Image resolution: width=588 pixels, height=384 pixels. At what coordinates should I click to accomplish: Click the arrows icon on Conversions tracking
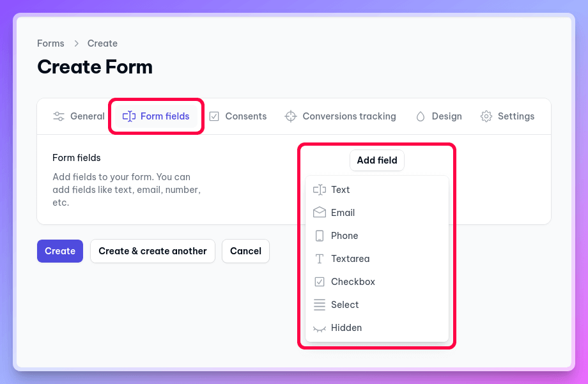[x=291, y=116]
